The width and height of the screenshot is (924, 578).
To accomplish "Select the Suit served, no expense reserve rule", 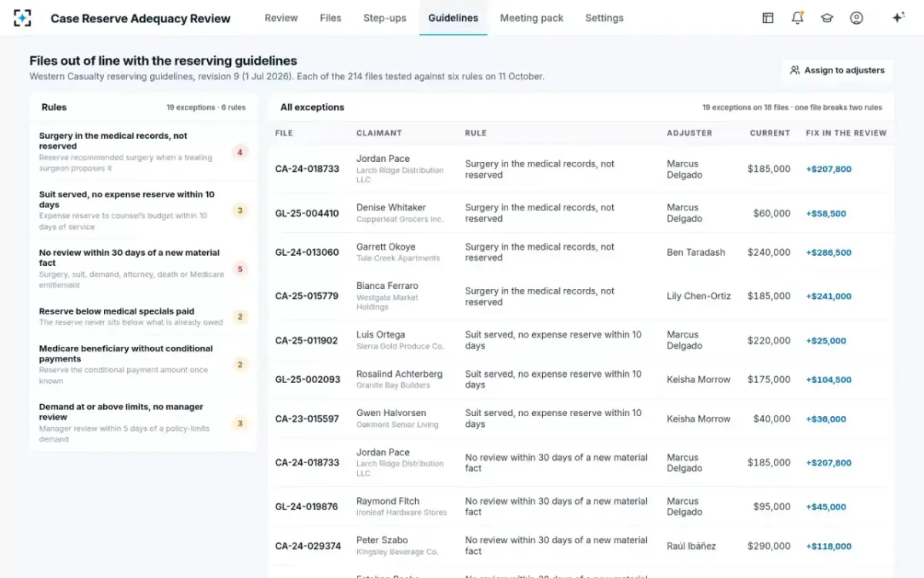I will (143, 210).
